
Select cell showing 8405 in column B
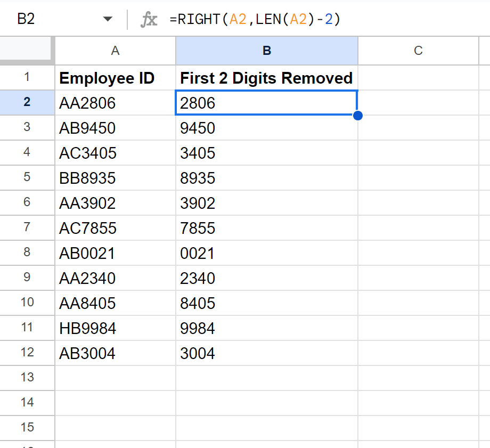coord(267,303)
